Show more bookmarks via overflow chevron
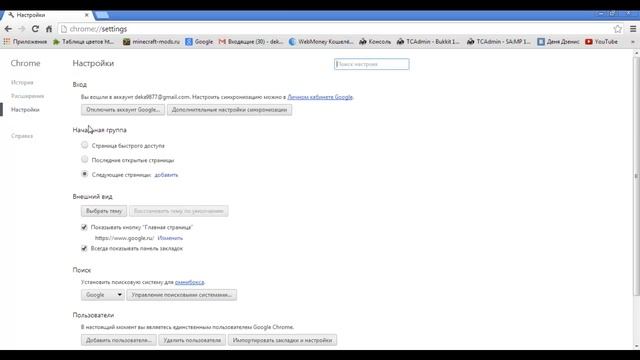The width and height of the screenshot is (640, 360). click(633, 42)
